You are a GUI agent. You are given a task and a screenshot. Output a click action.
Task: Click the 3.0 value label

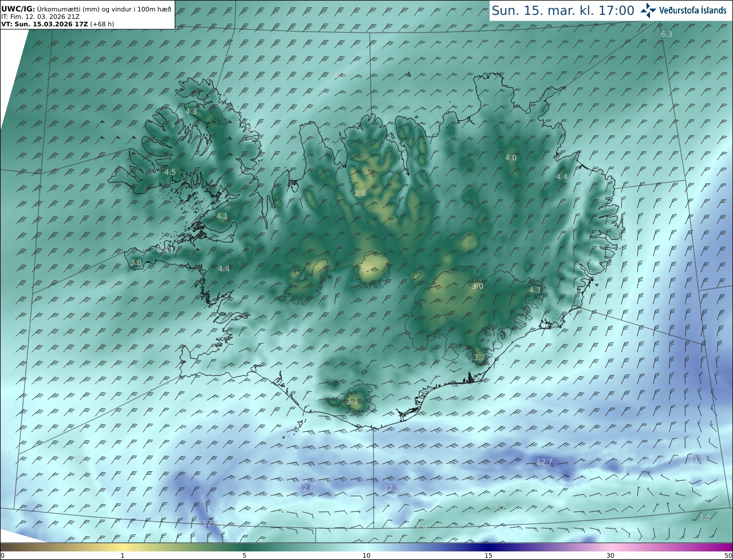(x=478, y=286)
